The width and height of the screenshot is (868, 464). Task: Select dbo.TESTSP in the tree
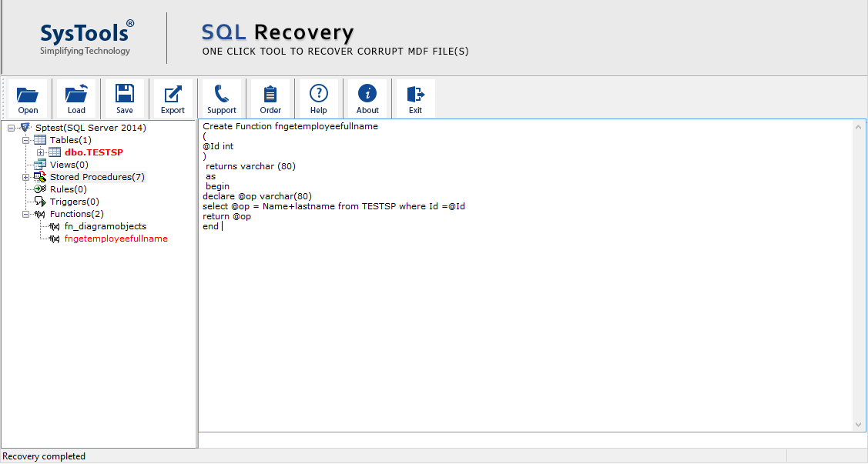(x=93, y=152)
